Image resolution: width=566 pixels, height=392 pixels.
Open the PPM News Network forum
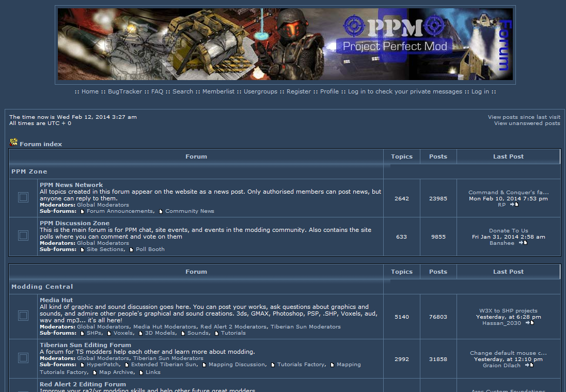[71, 185]
